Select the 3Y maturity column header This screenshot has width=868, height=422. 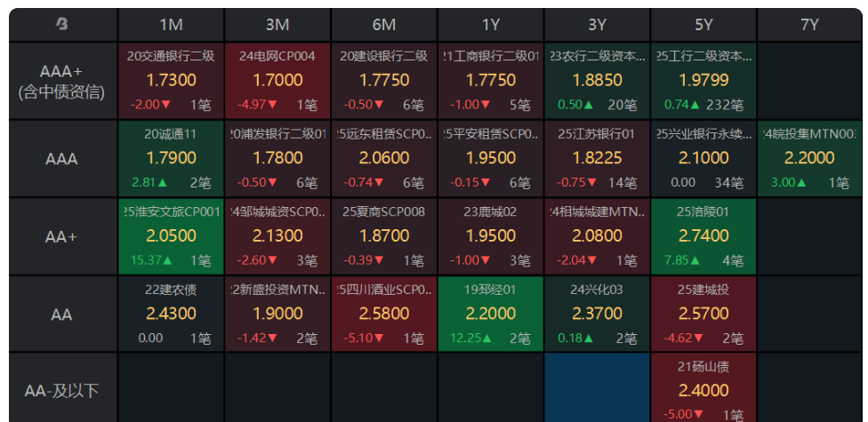pyautogui.click(x=597, y=25)
